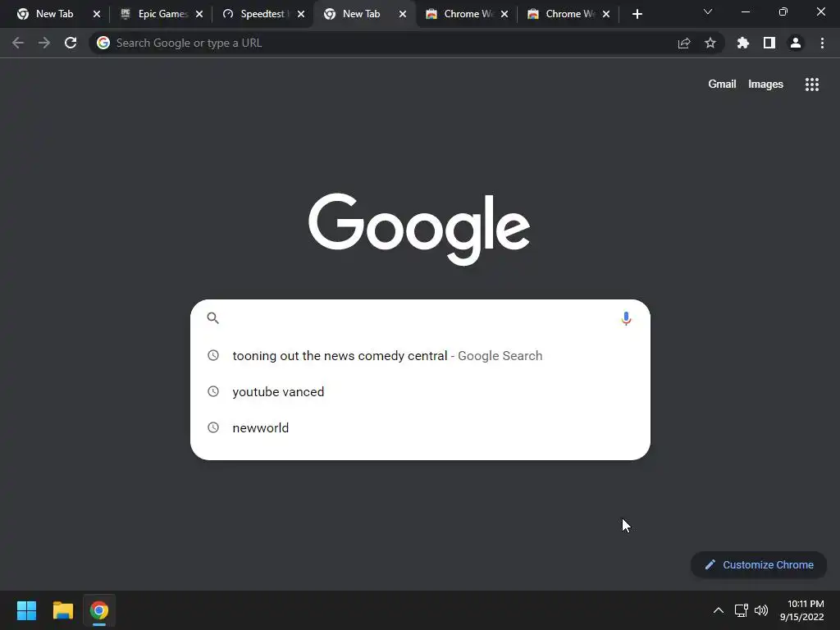Open the Gmail link
Screen dimensions: 840x630
[x=722, y=84]
